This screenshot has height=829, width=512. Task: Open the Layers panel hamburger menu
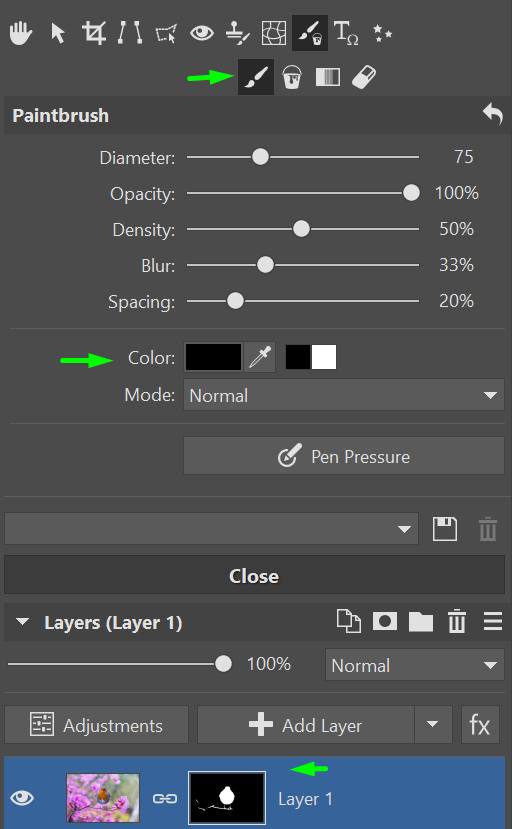pyautogui.click(x=492, y=621)
